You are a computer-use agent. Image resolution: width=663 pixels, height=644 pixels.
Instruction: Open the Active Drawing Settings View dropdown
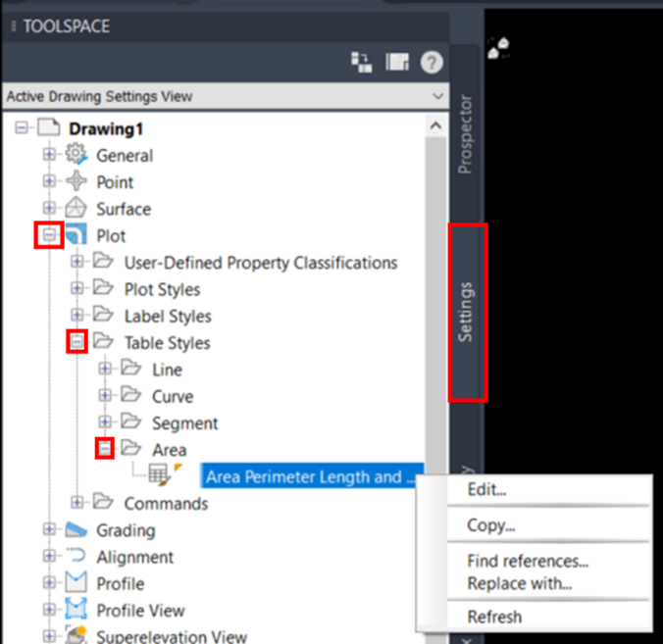tap(437, 96)
